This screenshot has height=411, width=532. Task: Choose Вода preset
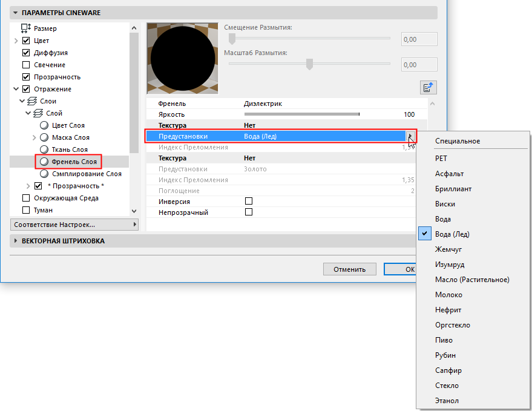(443, 219)
